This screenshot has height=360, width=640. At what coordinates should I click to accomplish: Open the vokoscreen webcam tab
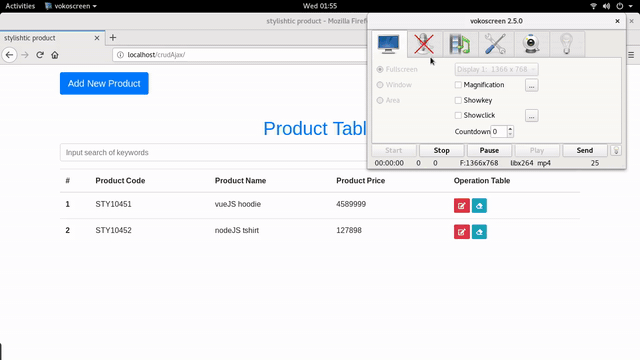point(531,44)
